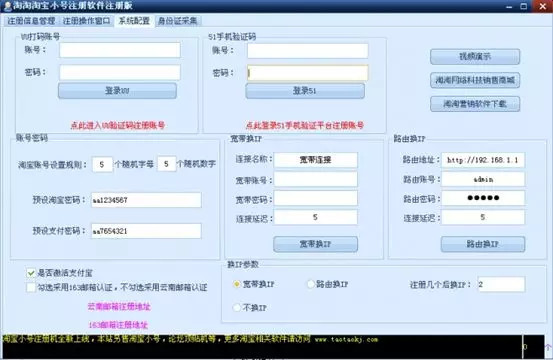Click the app icon in title bar

[x=8, y=6]
